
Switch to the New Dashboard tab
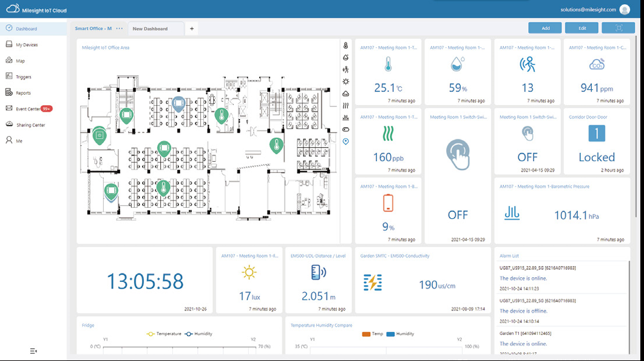click(155, 29)
